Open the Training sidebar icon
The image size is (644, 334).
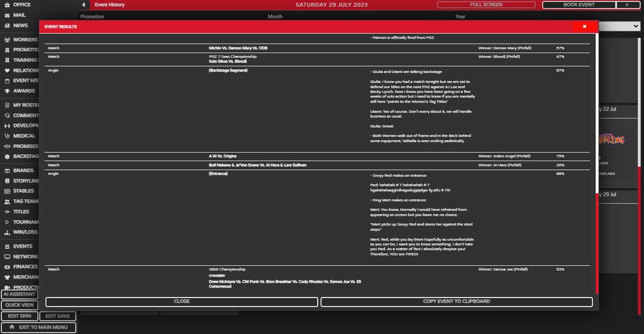[x=8, y=60]
